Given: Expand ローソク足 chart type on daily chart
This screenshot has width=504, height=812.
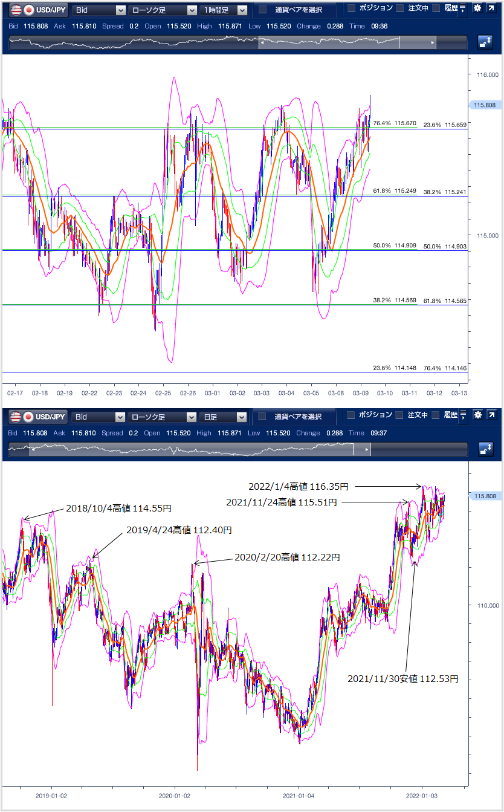Looking at the screenshot, I should tap(163, 417).
